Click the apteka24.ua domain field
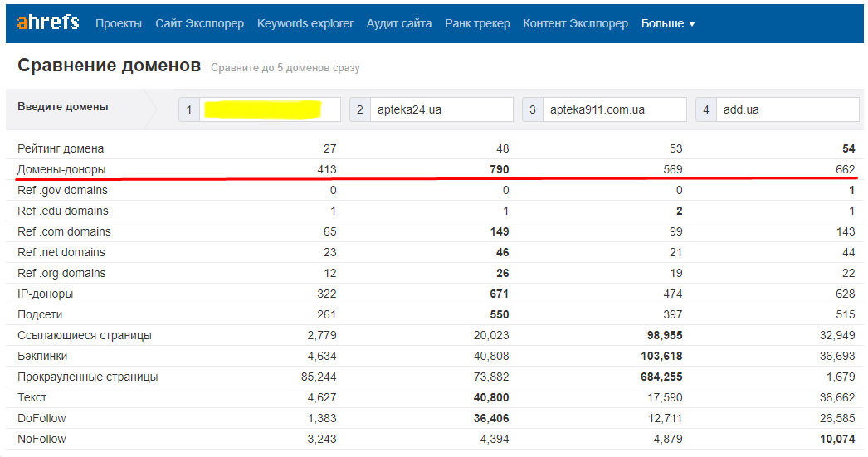This screenshot has height=457, width=868. pyautogui.click(x=441, y=109)
